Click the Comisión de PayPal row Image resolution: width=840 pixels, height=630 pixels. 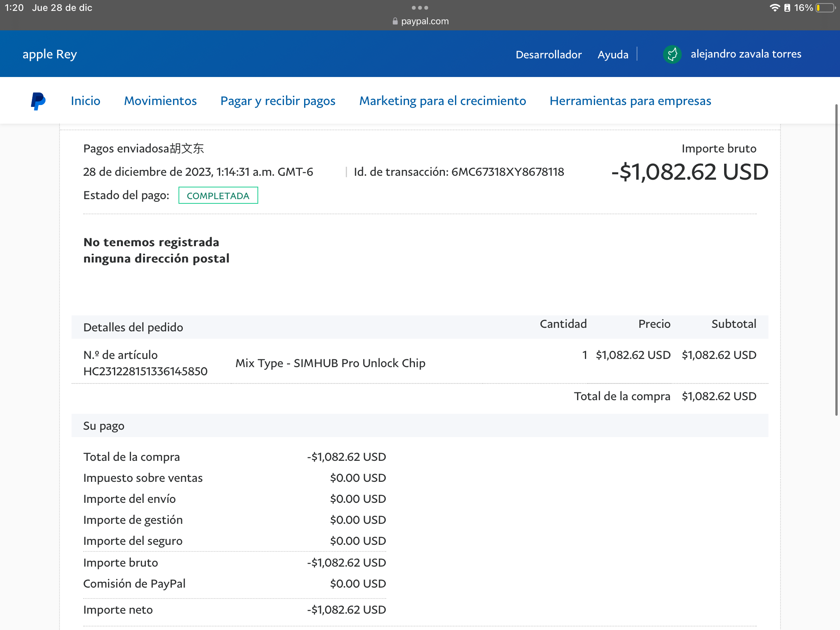point(234,584)
